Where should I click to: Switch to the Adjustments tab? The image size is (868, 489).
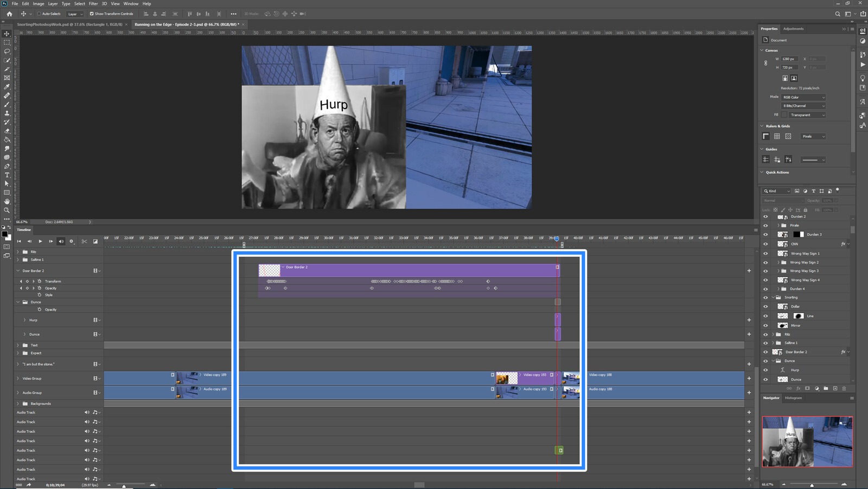pyautogui.click(x=793, y=29)
